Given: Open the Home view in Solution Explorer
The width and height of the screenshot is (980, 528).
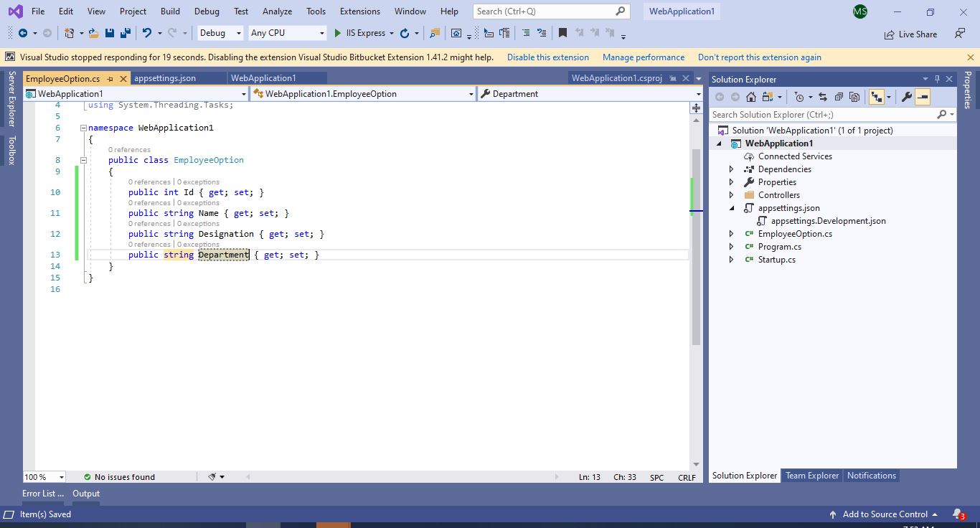Looking at the screenshot, I should click(750, 96).
